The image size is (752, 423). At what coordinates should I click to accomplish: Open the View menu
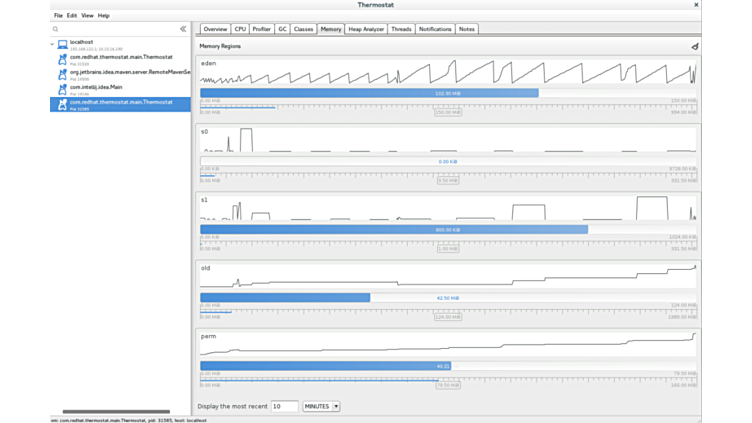click(x=87, y=16)
